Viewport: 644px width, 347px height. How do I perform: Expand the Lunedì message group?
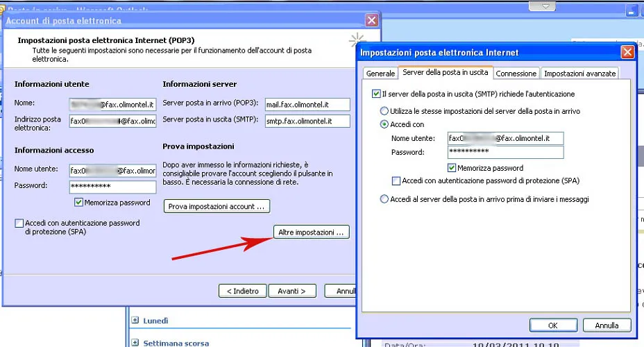coord(135,321)
